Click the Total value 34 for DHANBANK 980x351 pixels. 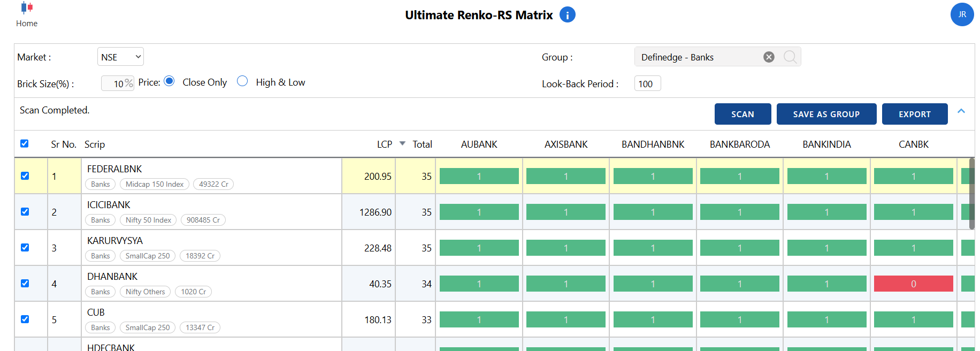tap(426, 284)
